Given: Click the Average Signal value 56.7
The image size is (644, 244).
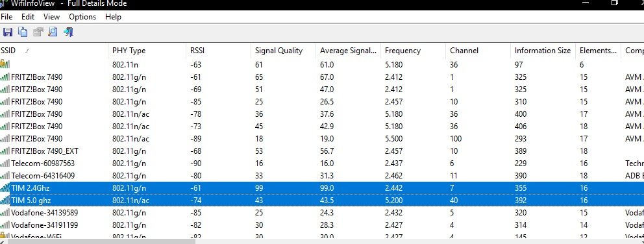Looking at the screenshot, I should pos(327,151).
